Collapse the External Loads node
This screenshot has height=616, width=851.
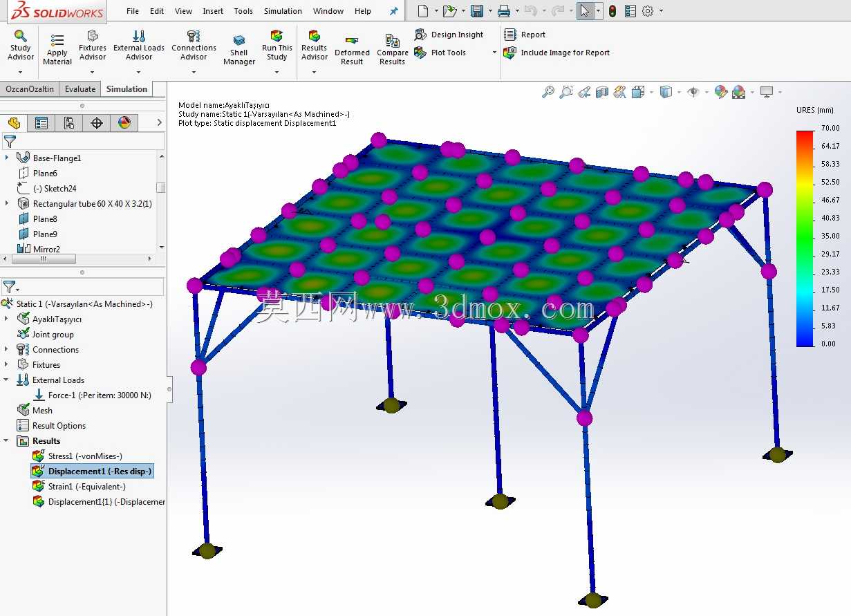click(7, 380)
